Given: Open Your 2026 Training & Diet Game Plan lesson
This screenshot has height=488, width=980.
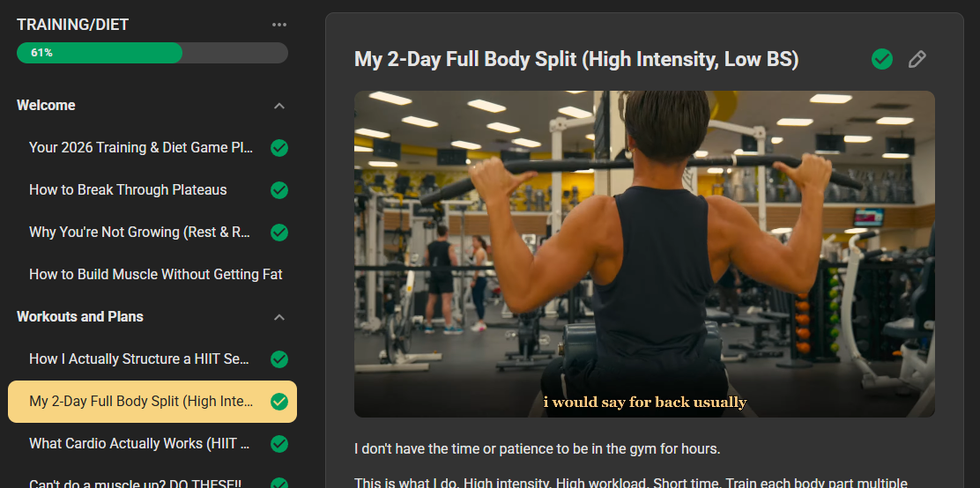Looking at the screenshot, I should 141,148.
